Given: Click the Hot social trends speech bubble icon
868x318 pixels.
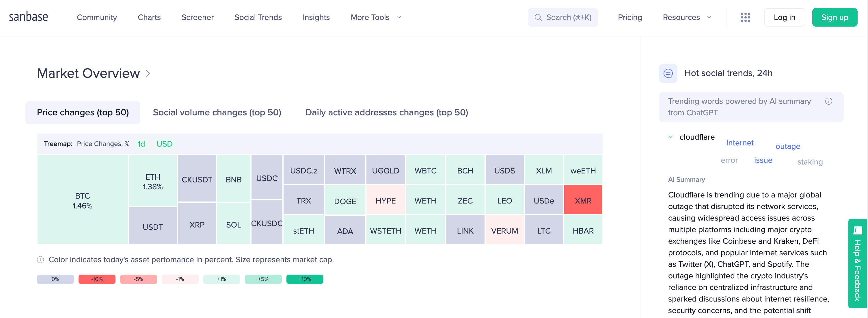Looking at the screenshot, I should coord(668,73).
